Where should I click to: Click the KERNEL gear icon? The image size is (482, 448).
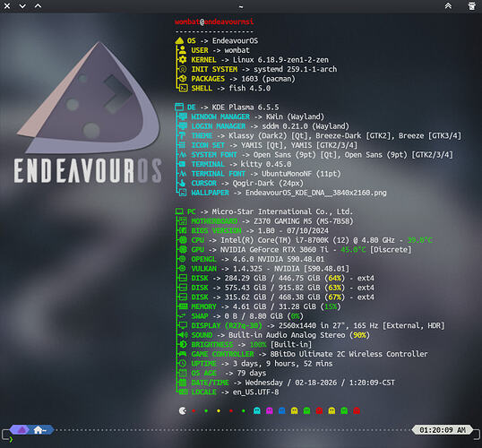(x=183, y=60)
